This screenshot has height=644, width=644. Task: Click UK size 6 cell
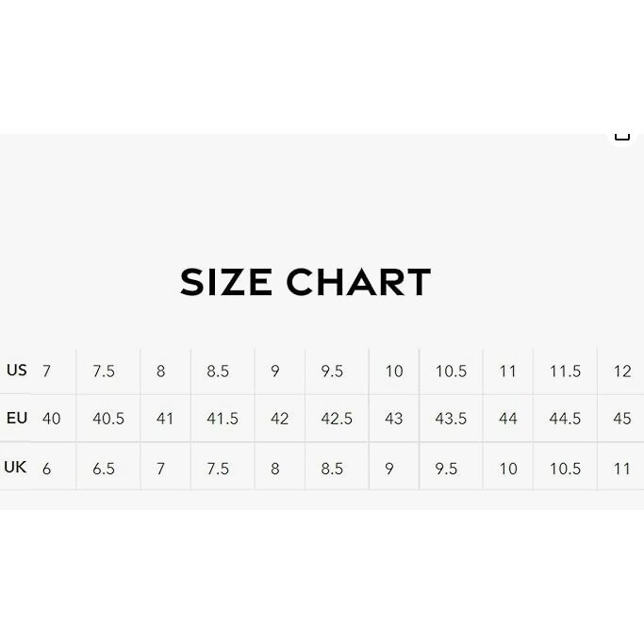coord(46,468)
